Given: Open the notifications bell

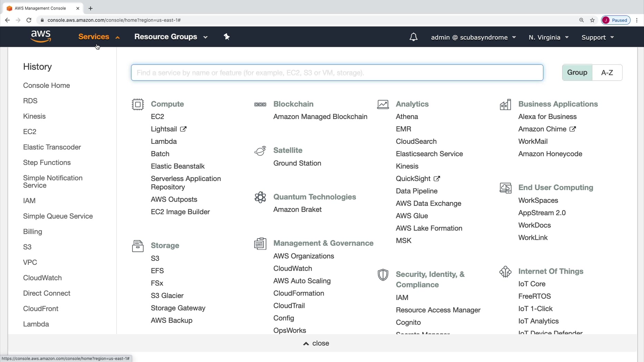Looking at the screenshot, I should point(413,37).
